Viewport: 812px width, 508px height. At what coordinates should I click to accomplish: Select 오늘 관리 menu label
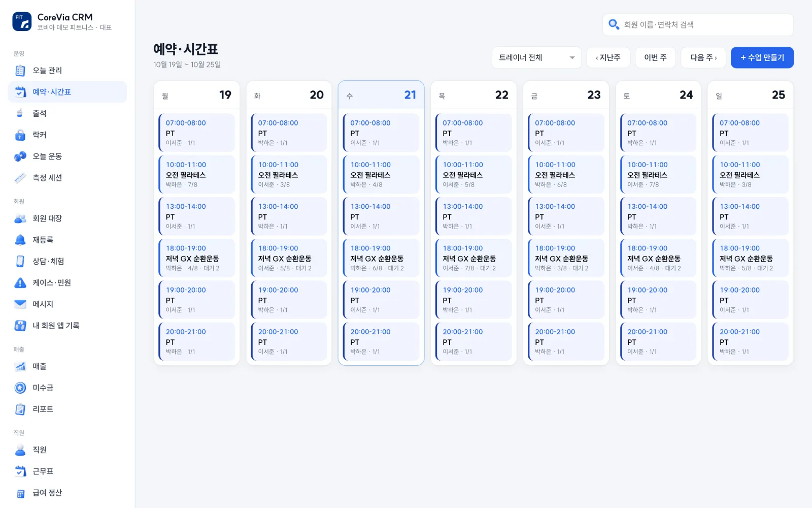[47, 71]
